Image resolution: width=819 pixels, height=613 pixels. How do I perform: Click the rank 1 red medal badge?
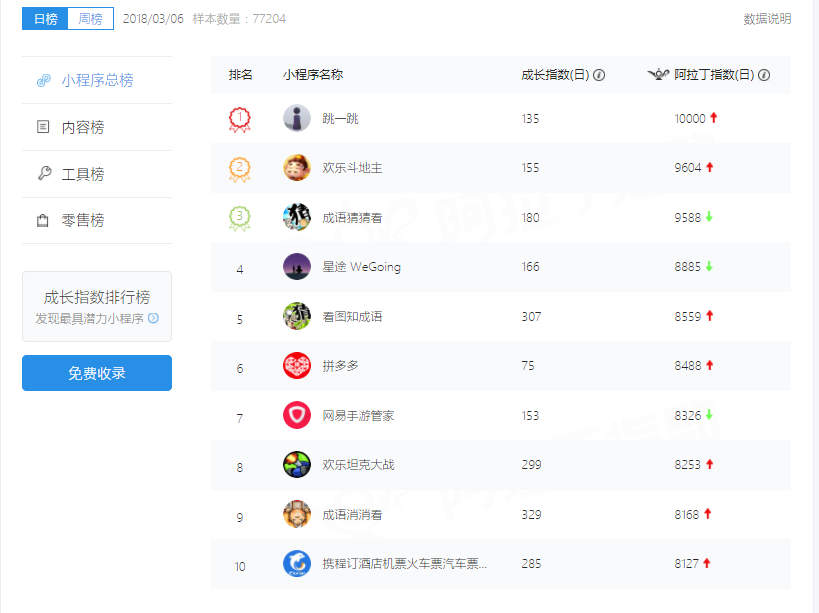(x=240, y=120)
